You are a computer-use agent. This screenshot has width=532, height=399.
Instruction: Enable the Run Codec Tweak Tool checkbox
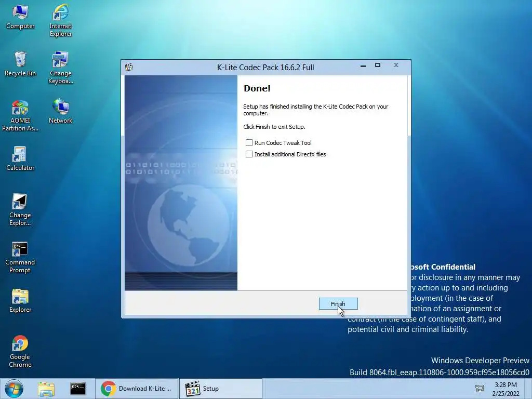click(249, 142)
